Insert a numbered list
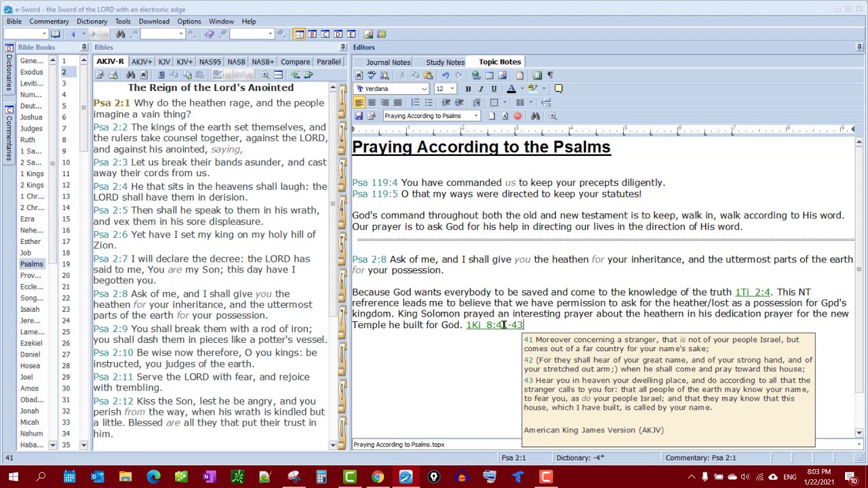Screen dimensions: 868x488 [x=415, y=102]
